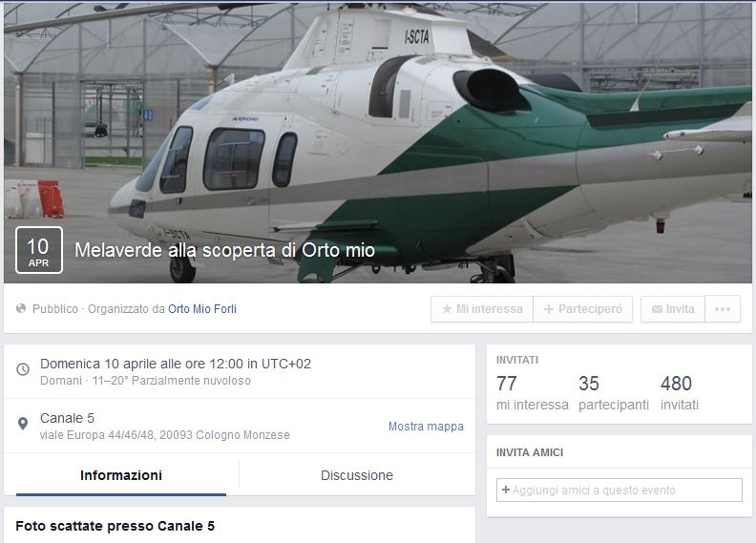Open the Invita friends button

pyautogui.click(x=673, y=309)
